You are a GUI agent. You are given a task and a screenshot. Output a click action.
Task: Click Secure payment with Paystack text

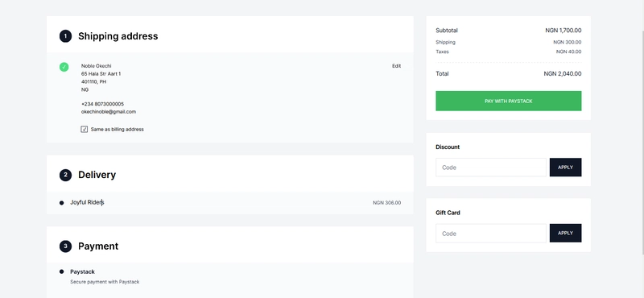[105, 282]
